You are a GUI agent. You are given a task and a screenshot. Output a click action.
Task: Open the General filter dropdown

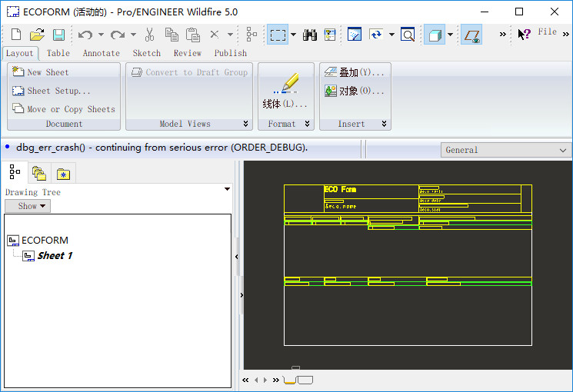tap(506, 150)
